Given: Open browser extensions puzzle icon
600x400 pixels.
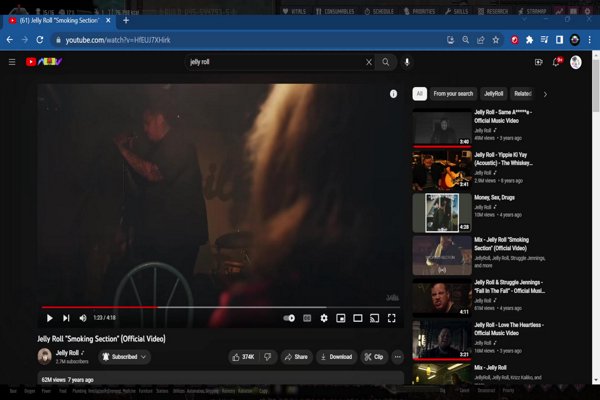Looking at the screenshot, I should (x=530, y=40).
